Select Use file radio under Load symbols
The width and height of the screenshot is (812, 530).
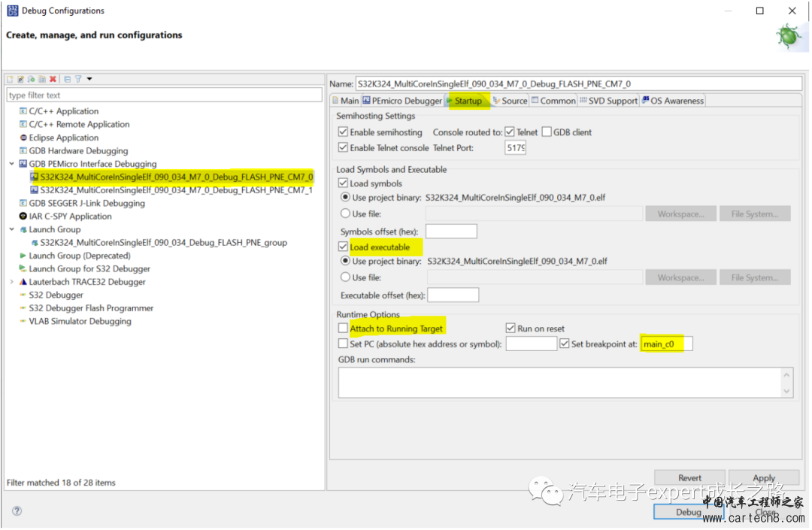345,214
